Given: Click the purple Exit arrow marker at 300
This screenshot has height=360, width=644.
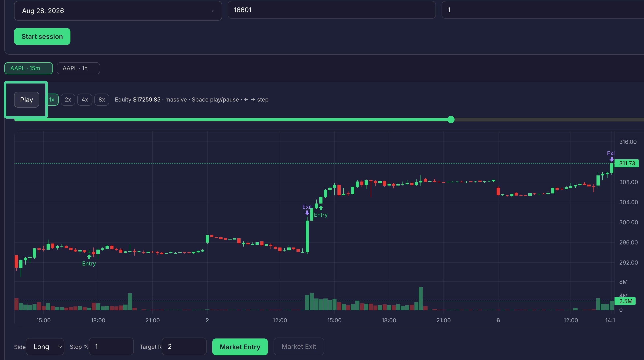Looking at the screenshot, I should (x=307, y=213).
